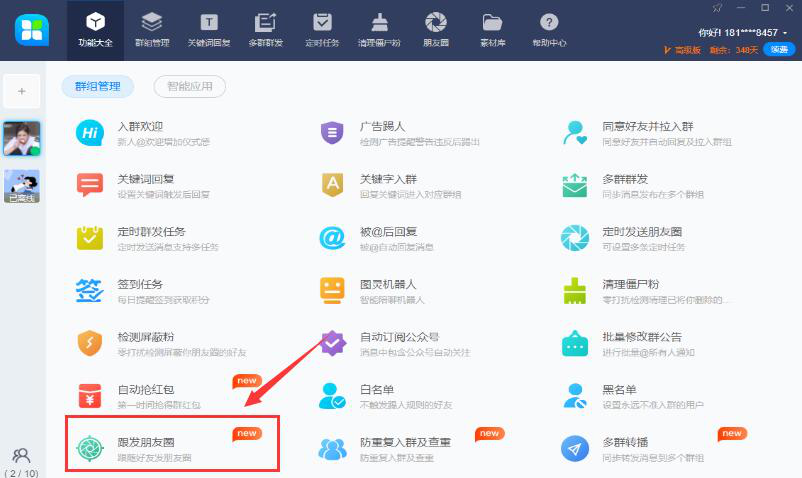Click the 定时发送朋友圈 shutter icon
This screenshot has height=478, width=802.
coord(575,238)
